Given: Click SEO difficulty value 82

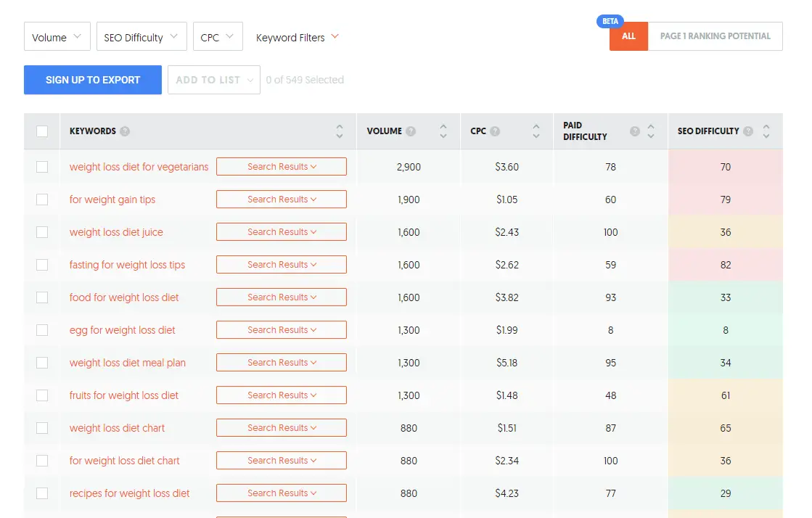Looking at the screenshot, I should 726,265.
